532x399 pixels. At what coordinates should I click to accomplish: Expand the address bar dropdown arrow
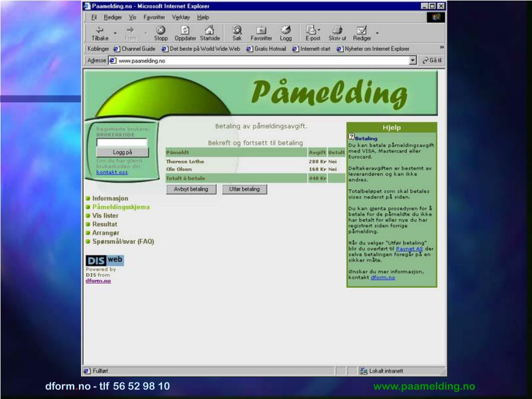(413, 60)
